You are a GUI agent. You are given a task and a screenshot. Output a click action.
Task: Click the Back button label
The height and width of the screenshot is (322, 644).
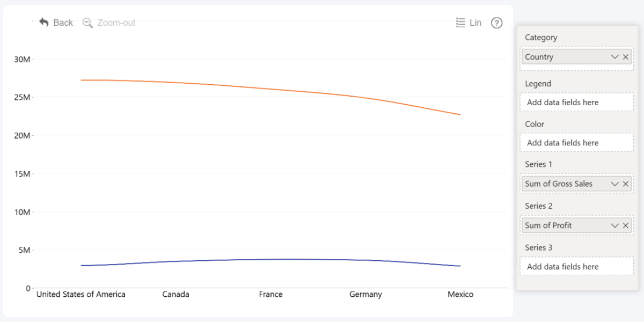pos(63,23)
